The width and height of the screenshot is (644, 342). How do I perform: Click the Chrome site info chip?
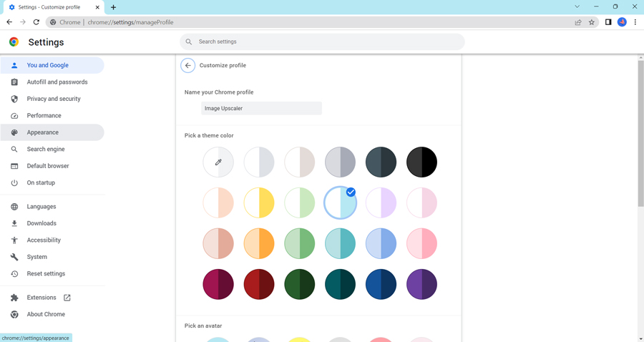point(65,22)
